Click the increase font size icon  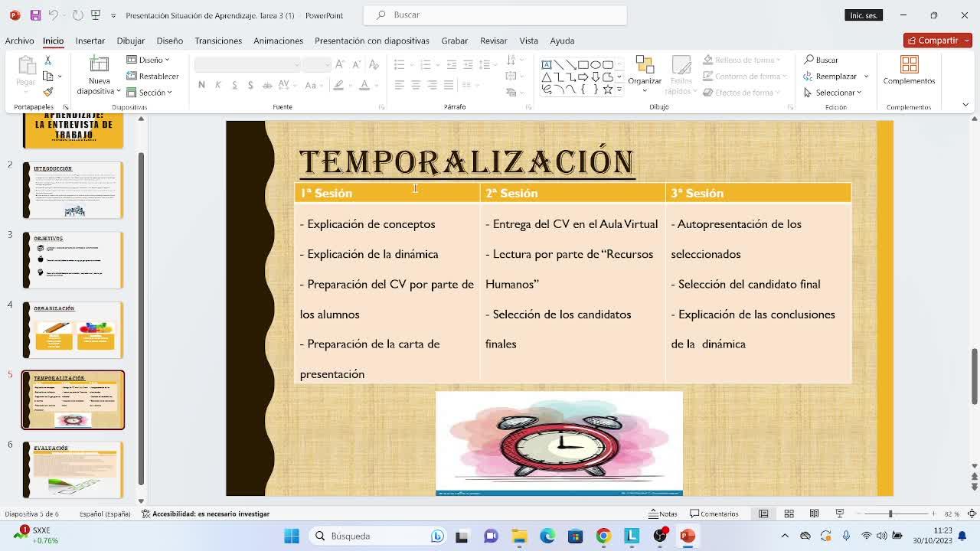point(340,64)
